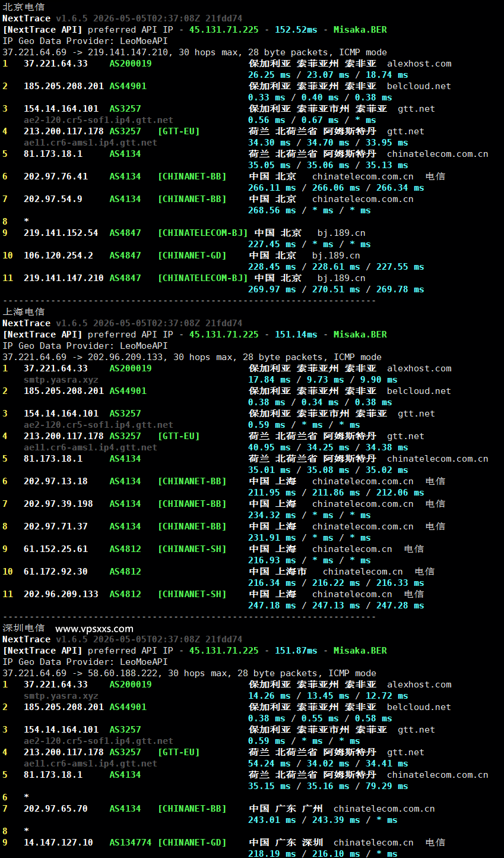
Task: Click the location text 中国 广东 深圳
Action: tap(286, 843)
